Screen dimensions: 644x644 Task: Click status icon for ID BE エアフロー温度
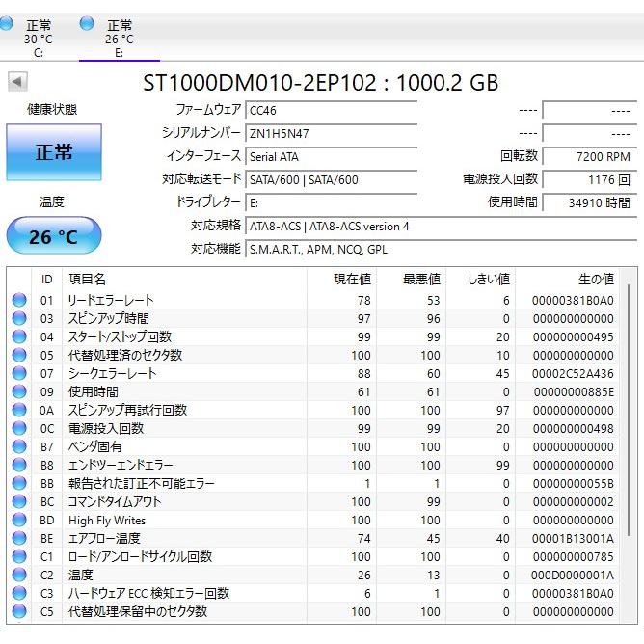tap(19, 538)
